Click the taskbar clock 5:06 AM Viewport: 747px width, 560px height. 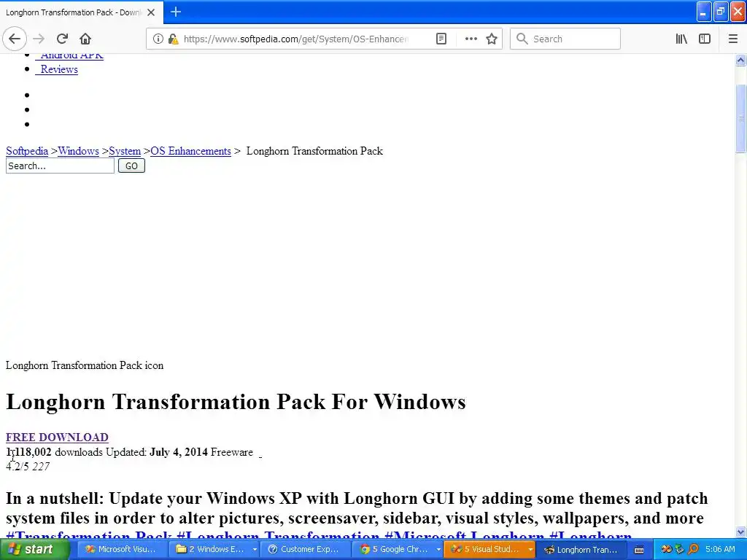[720, 549]
